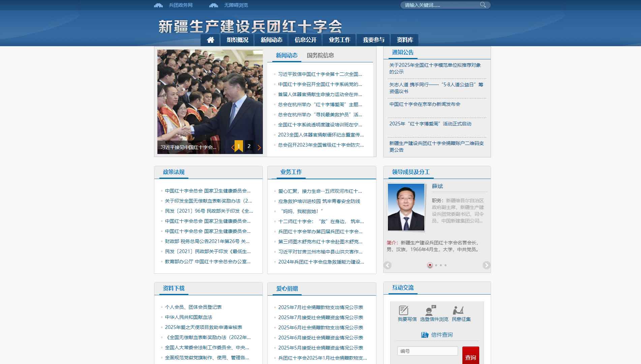Show previous slide in news carousel

(x=233, y=147)
